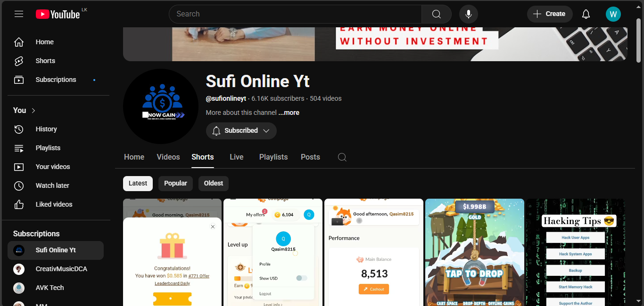This screenshot has width=644, height=306.
Task: Click CreativMusicDCA subscription avatar
Action: 19,269
